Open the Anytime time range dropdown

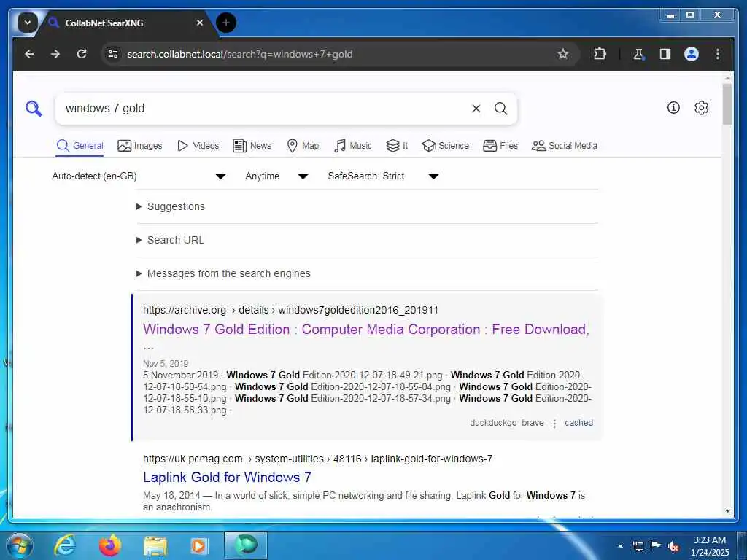[x=276, y=176]
